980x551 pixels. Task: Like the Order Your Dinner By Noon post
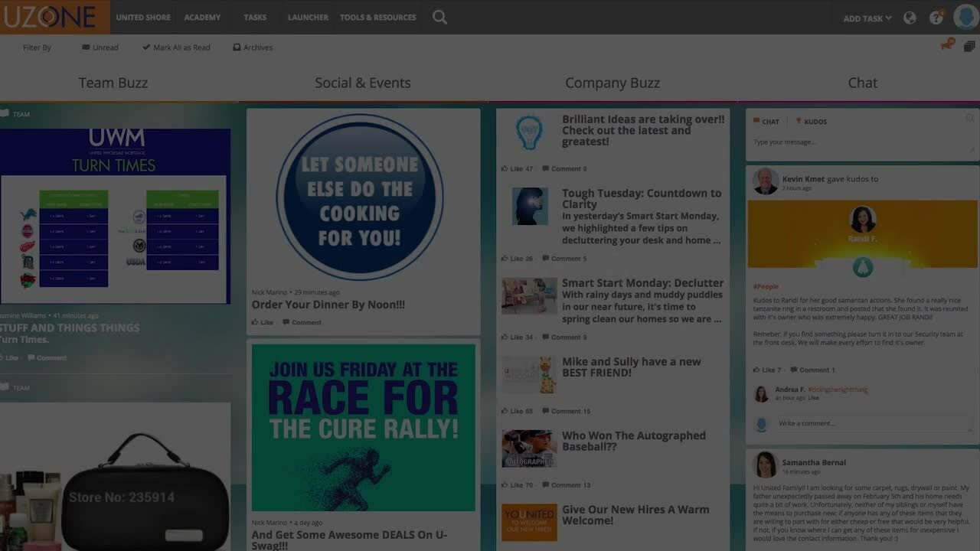click(x=262, y=322)
